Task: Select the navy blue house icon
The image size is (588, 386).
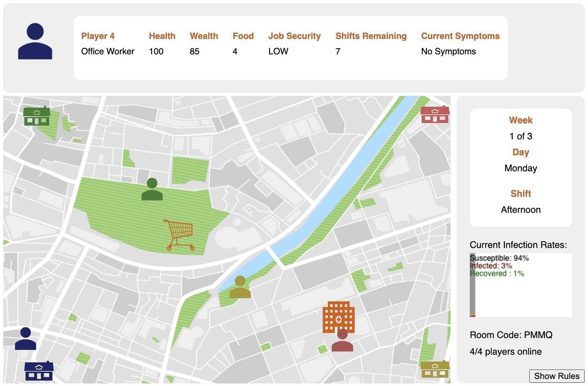Action: coord(39,371)
